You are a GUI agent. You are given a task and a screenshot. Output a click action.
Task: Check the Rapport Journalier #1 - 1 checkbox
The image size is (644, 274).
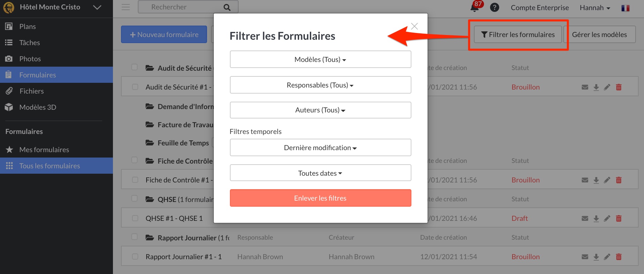pyautogui.click(x=135, y=256)
